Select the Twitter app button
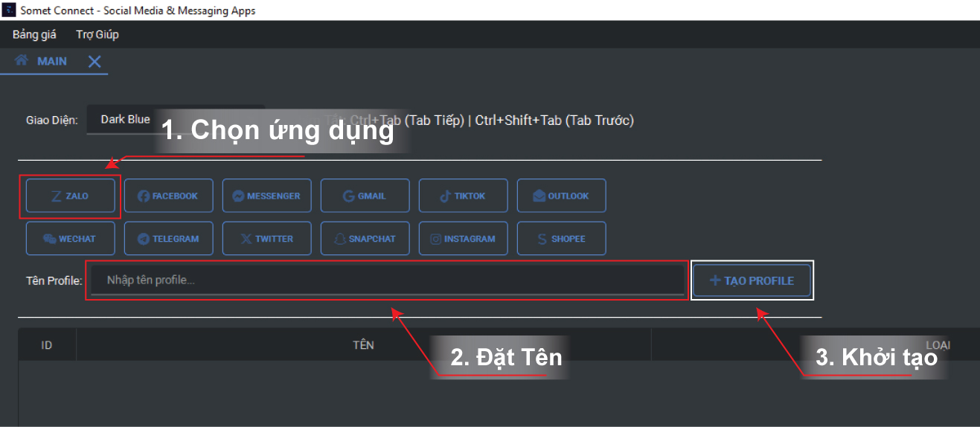Screen dimensions: 980x427 267,239
